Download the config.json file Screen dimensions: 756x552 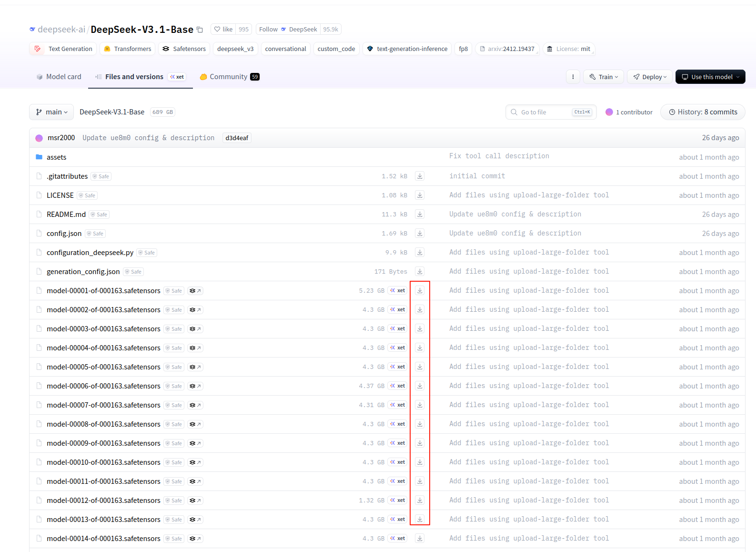pos(420,233)
